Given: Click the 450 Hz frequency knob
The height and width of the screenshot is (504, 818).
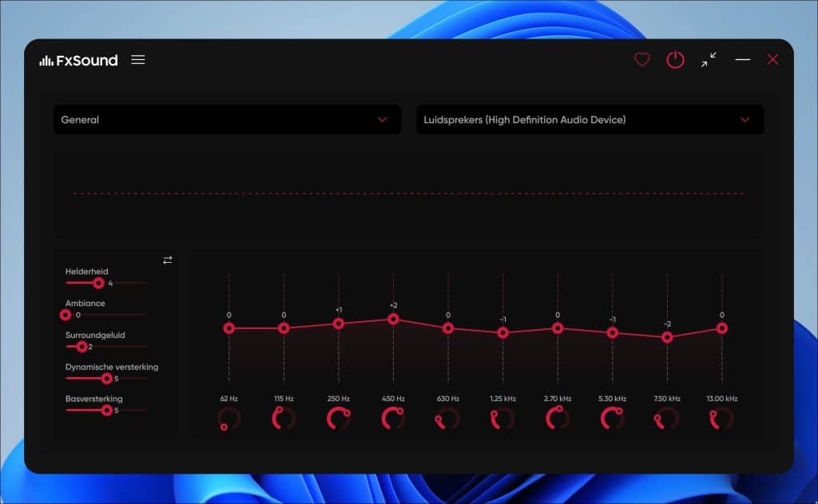Looking at the screenshot, I should pyautogui.click(x=393, y=419).
